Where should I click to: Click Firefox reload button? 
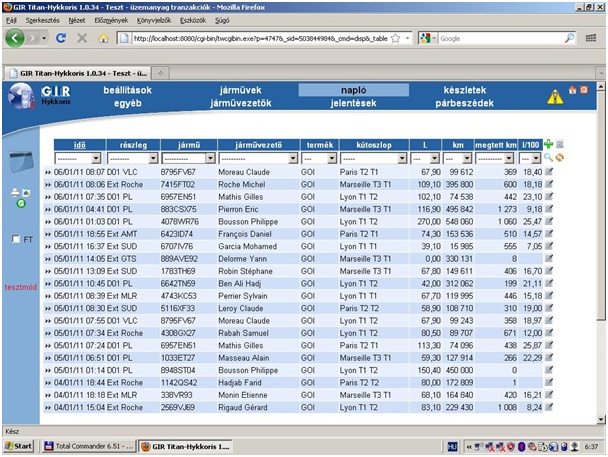click(x=61, y=38)
